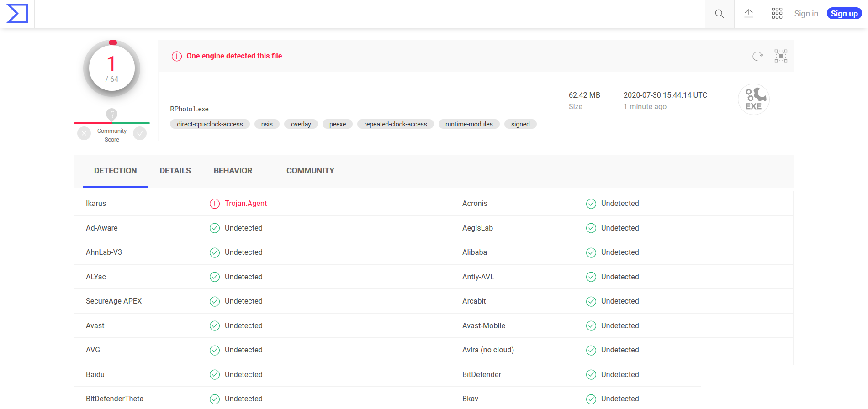Click the Sign up button
The height and width of the screenshot is (409, 868).
coord(844,14)
